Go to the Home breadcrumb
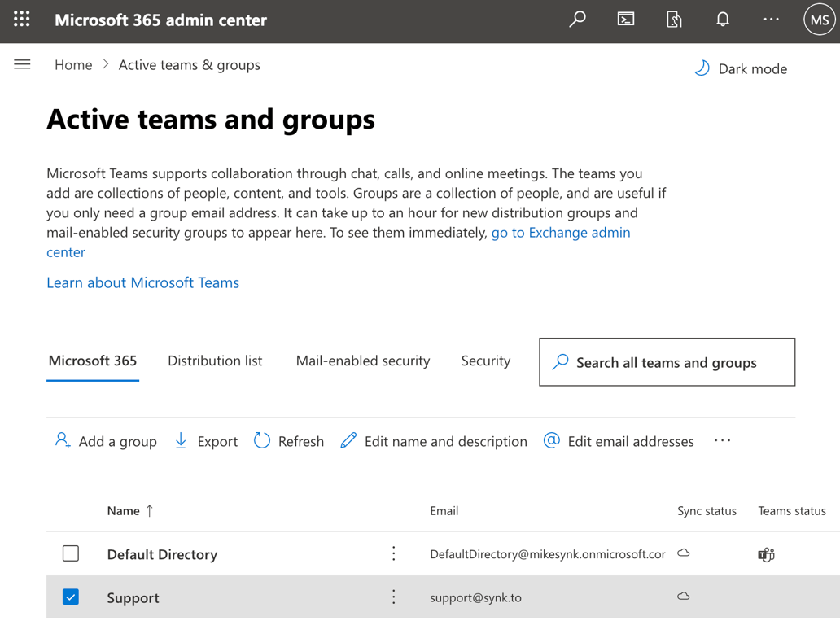Screen dimensions: 840x625 coord(73,65)
